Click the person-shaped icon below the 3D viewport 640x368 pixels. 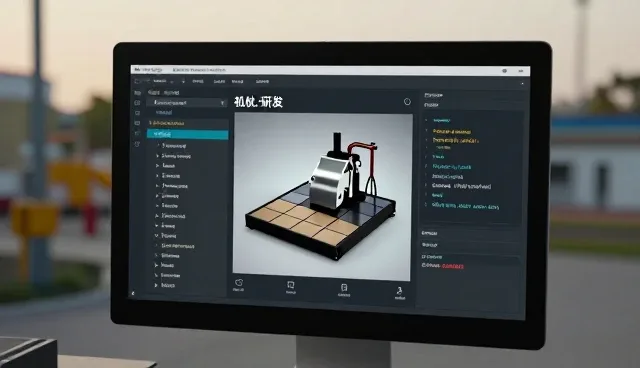[400, 291]
